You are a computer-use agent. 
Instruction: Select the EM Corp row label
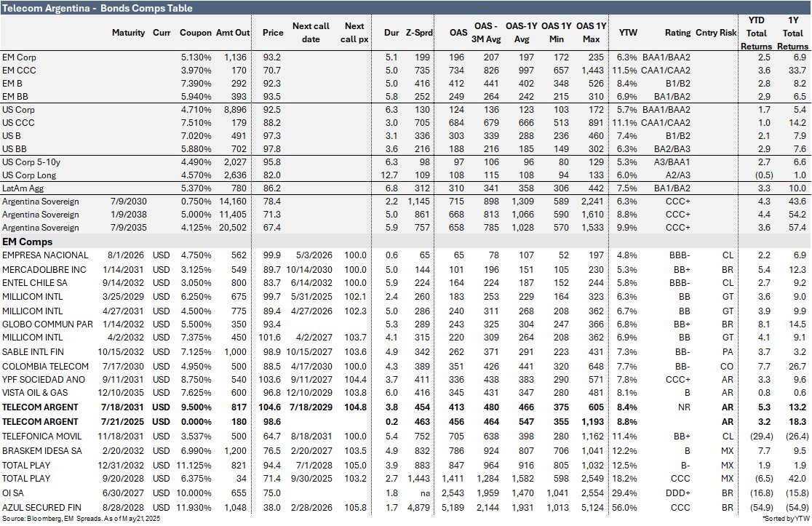click(x=19, y=57)
